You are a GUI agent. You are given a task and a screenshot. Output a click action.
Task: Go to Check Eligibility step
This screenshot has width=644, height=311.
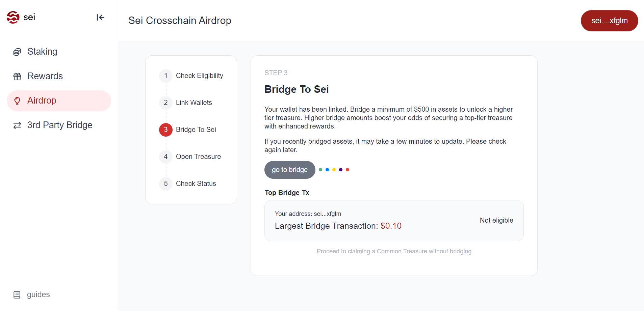200,76
